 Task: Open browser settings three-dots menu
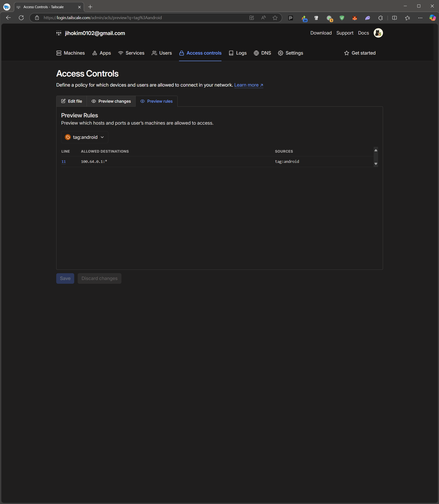420,18
